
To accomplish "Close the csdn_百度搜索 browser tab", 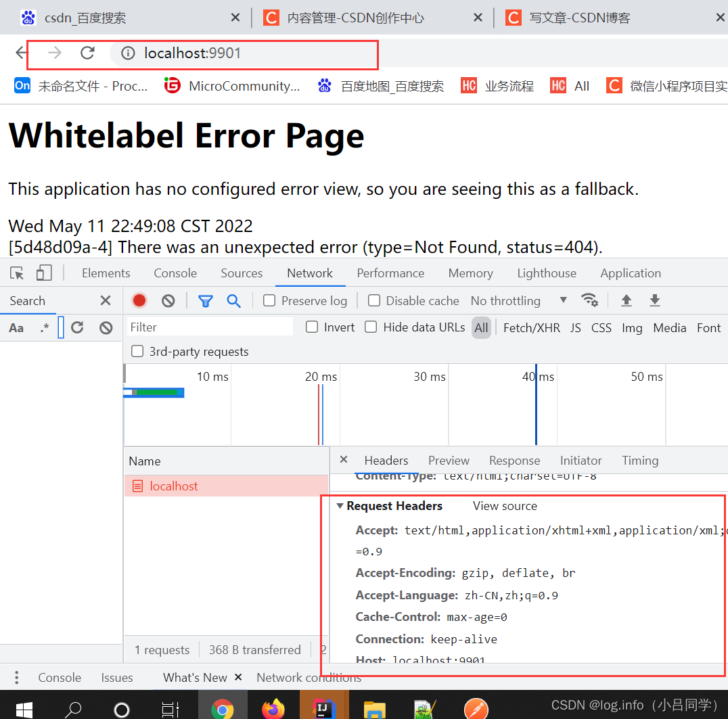I will [235, 18].
